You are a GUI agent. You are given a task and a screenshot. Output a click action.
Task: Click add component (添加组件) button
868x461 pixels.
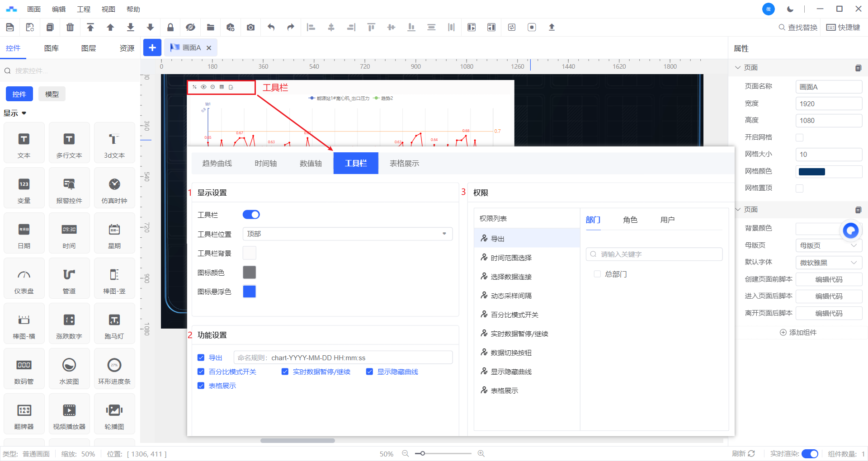(798, 332)
